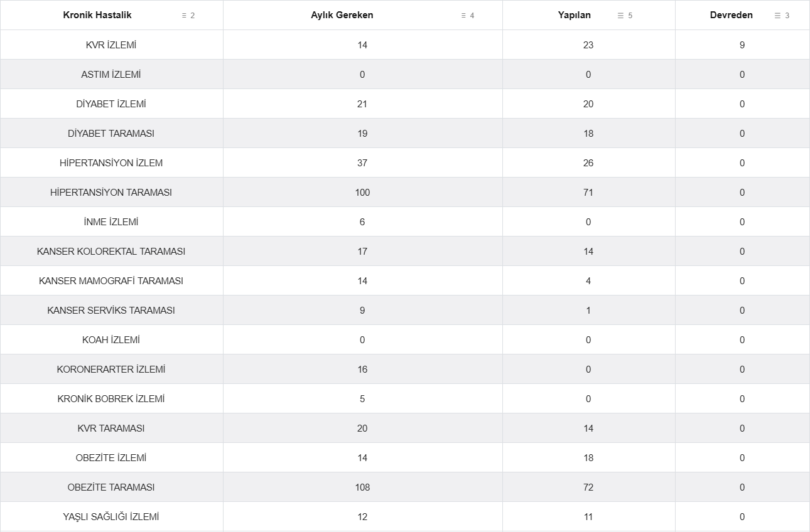Select the KANSER KOLOREKTAL TARAMASI cell

(x=111, y=252)
